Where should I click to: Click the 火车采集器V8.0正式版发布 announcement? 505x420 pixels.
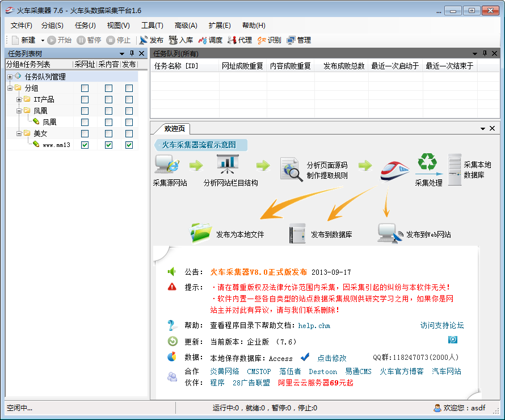pyautogui.click(x=258, y=272)
